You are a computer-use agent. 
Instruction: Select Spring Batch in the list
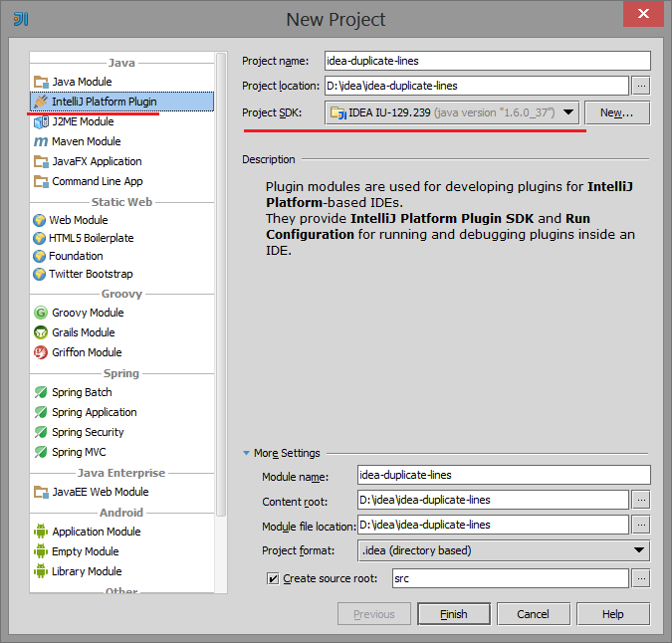121,392
